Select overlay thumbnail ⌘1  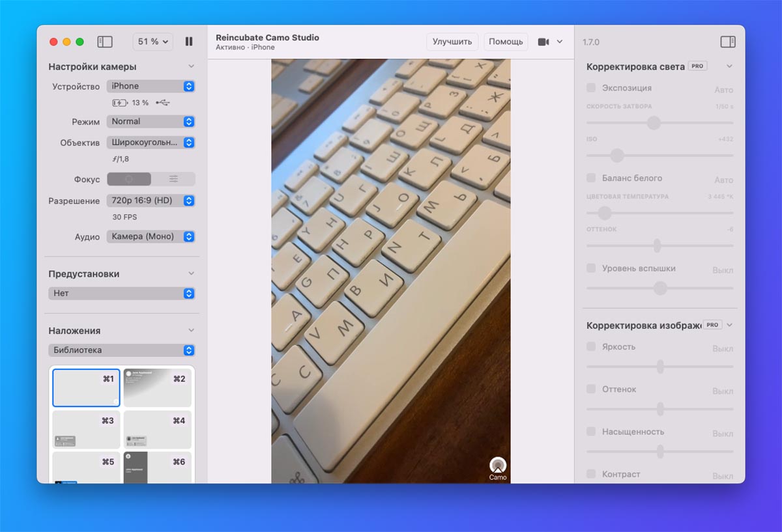point(86,388)
